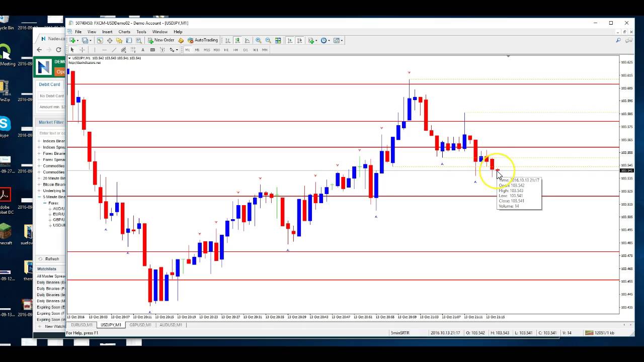Click the 5minSRTR status bar entry
Screen dimensions: 644x362
coord(400,333)
